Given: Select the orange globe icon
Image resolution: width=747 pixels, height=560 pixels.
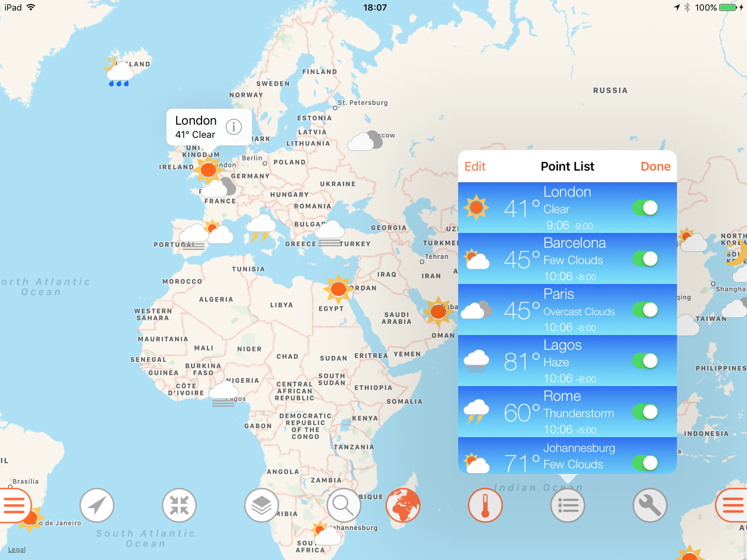Looking at the screenshot, I should pyautogui.click(x=403, y=505).
